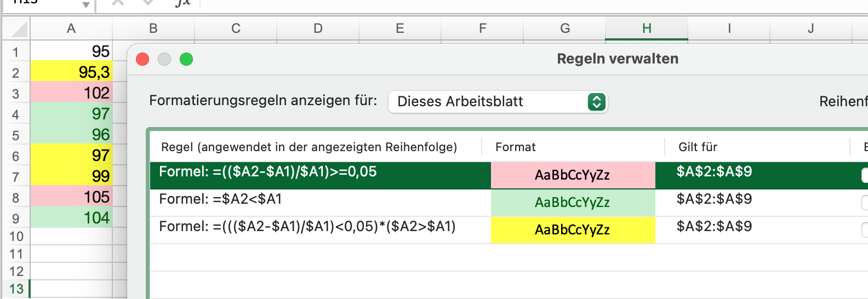Click row header 13
868x299 pixels.
click(x=16, y=289)
